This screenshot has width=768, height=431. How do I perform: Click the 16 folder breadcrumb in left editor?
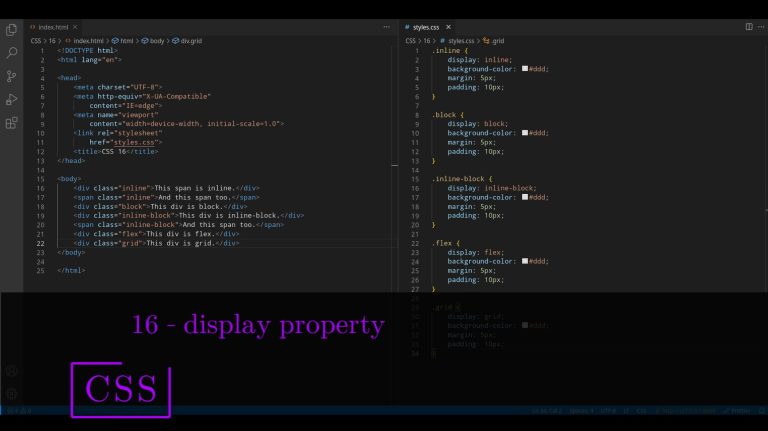[x=52, y=41]
